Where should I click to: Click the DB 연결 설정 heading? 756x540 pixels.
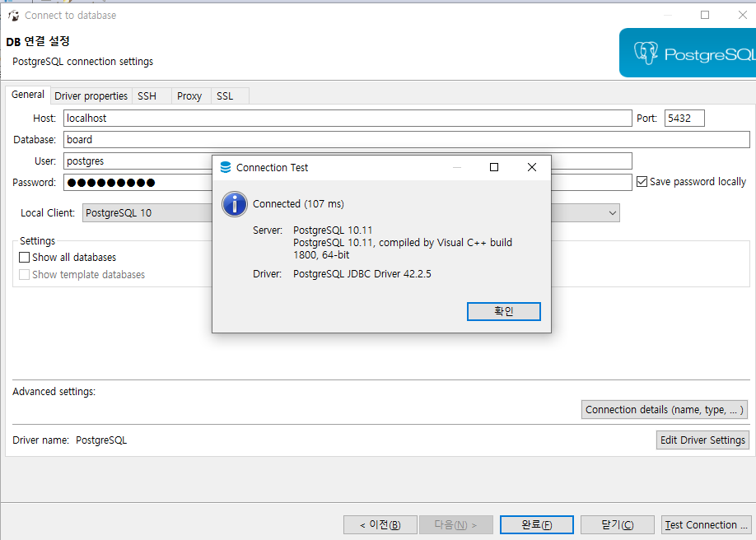pos(38,41)
